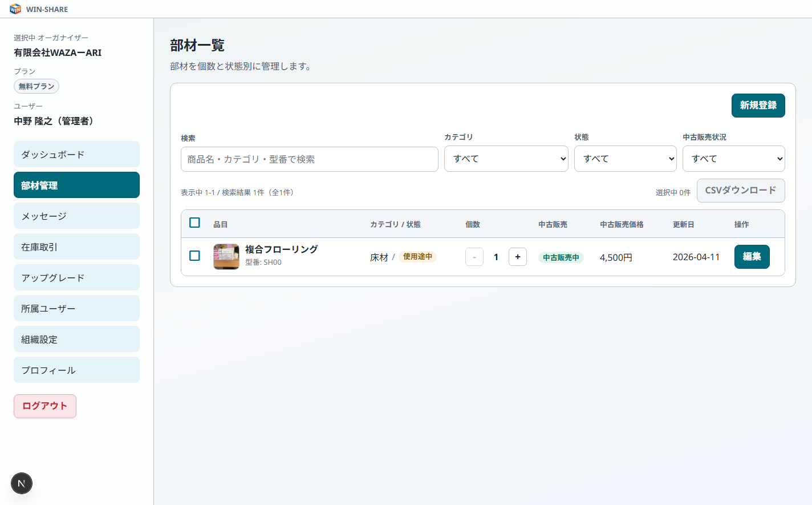Screen dimensions: 812x505
Task: Select 部材管理 in the sidebar
Action: pyautogui.click(x=76, y=185)
